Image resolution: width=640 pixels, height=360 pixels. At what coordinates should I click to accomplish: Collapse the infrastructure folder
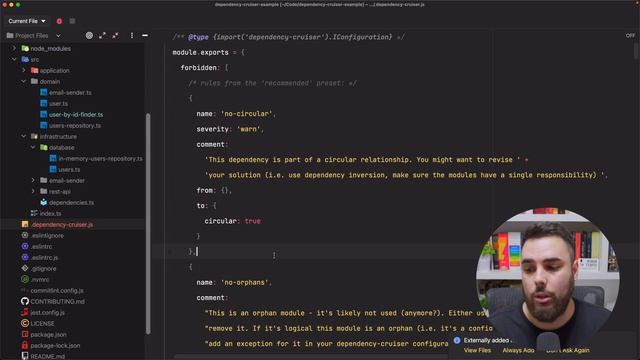coord(24,136)
